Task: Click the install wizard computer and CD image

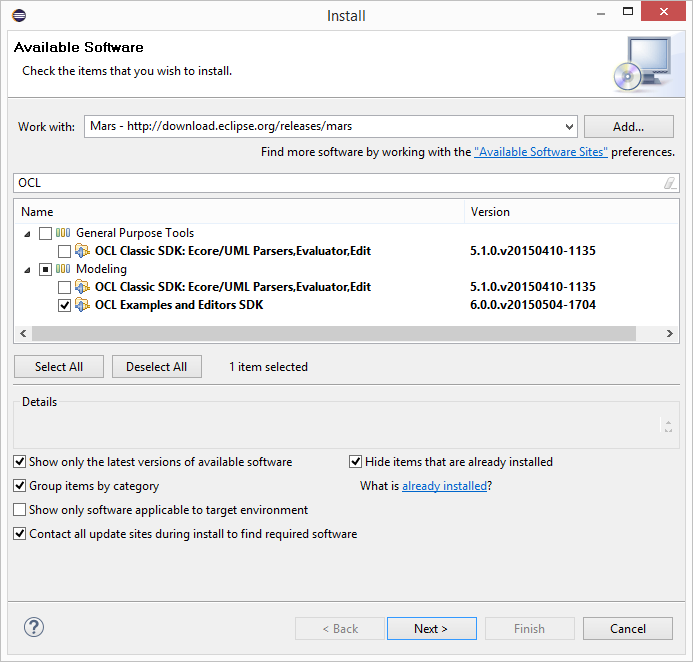Action: (x=644, y=64)
